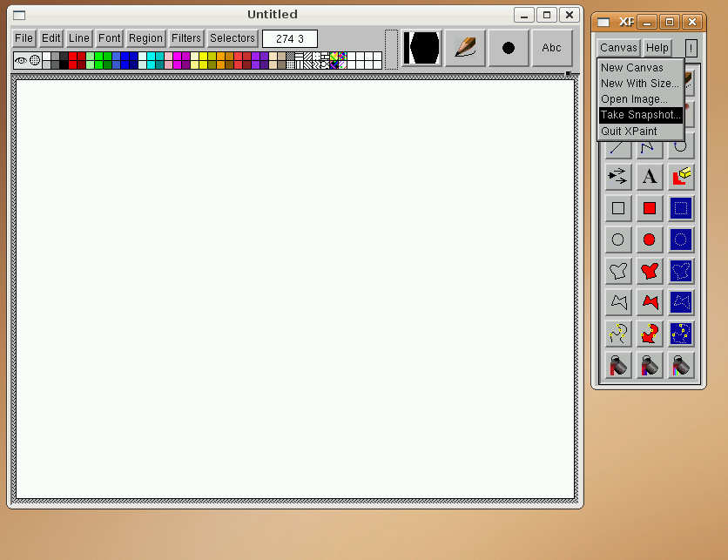Image resolution: width=728 pixels, height=560 pixels.
Task: Select the rectangular area selection tool
Action: point(681,208)
